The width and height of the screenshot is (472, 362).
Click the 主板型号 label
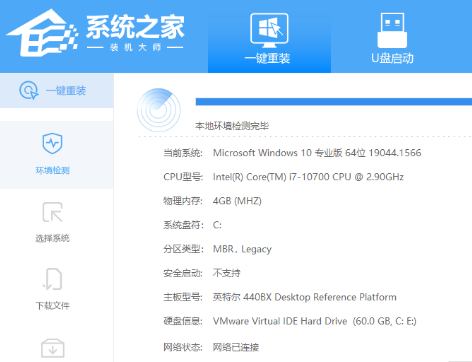coord(183,297)
